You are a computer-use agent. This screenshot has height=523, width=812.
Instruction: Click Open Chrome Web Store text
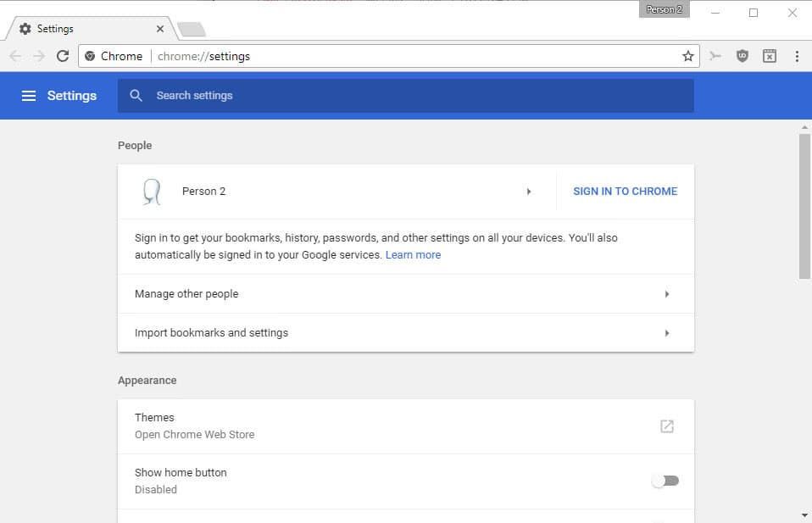195,435
